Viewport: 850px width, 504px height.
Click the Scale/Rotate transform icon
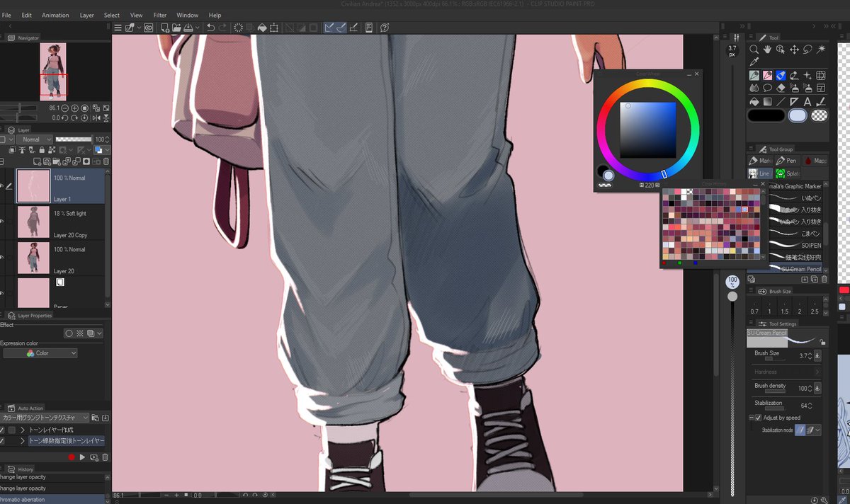273,28
